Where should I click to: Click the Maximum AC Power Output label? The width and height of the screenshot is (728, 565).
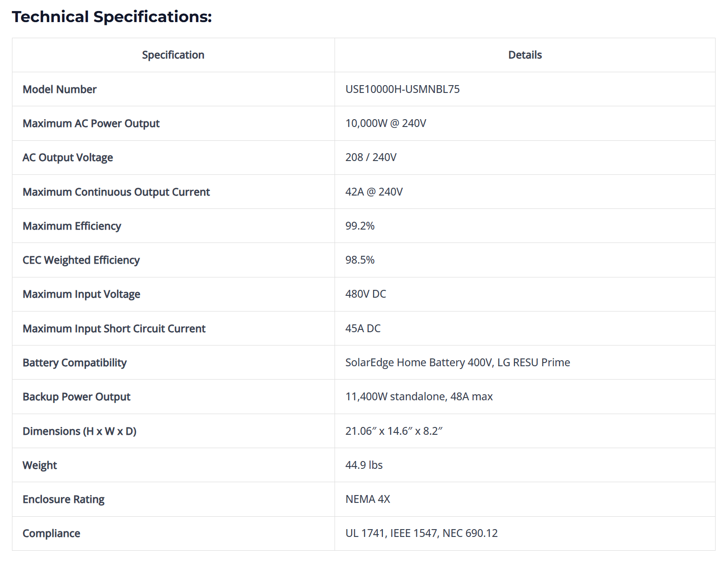coord(91,123)
